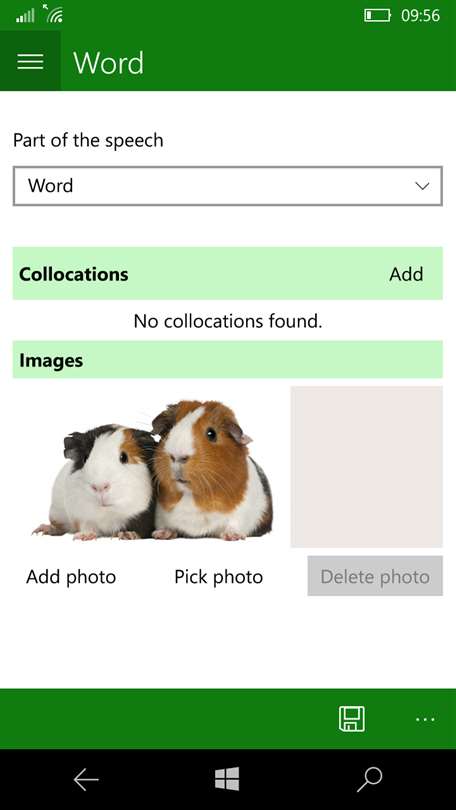This screenshot has height=810, width=456.
Task: Tap the battery status indicator
Action: (x=377, y=15)
